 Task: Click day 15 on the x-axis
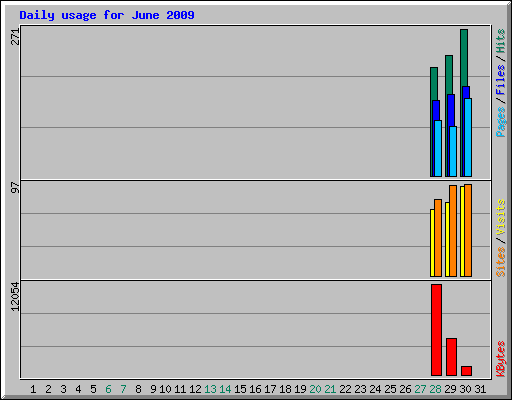(240, 389)
